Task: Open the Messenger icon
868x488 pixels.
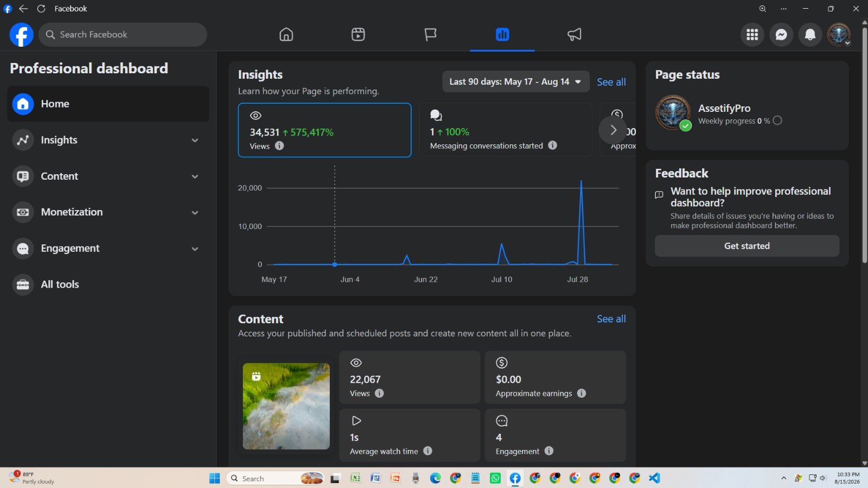Action: click(781, 35)
